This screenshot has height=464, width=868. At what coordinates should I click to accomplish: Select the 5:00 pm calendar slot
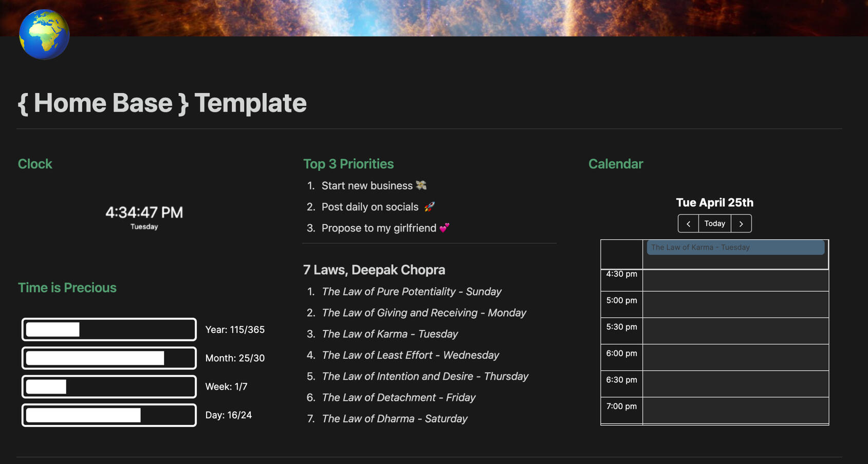point(735,305)
